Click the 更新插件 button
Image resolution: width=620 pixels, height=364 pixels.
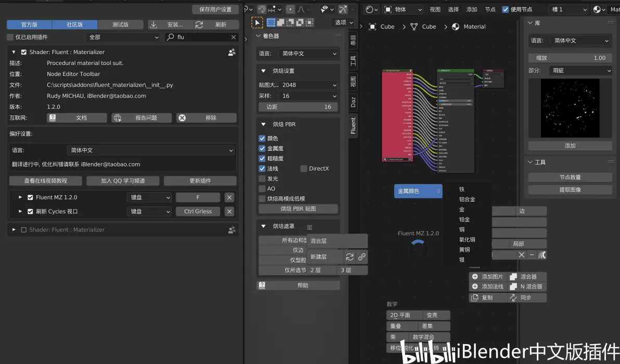tap(200, 180)
